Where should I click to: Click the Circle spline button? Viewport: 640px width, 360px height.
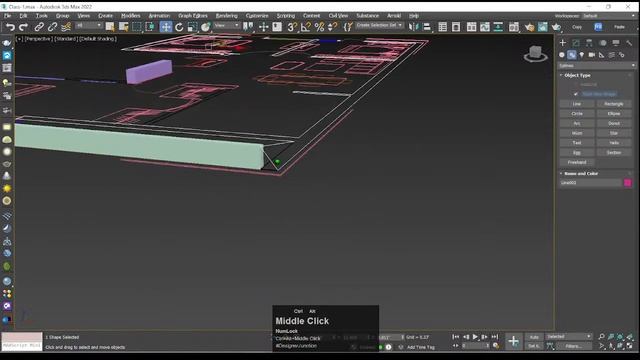tap(577, 114)
